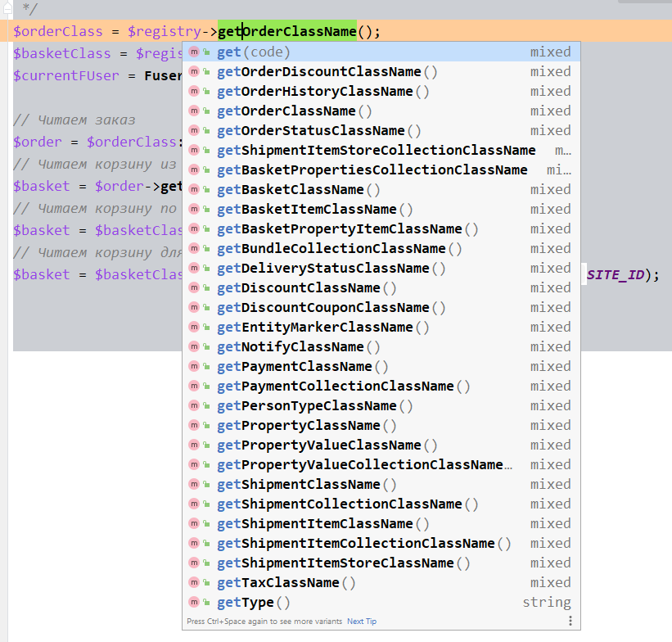
Task: Click the method icon next to getType
Action: point(194,602)
